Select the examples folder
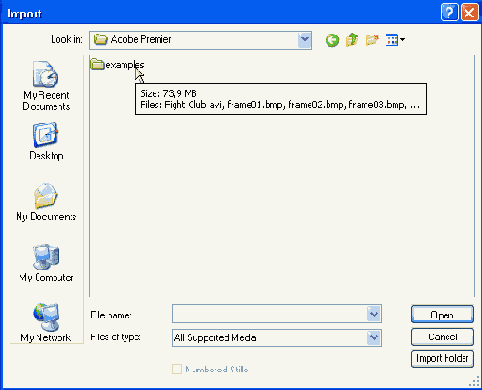 coord(117,64)
